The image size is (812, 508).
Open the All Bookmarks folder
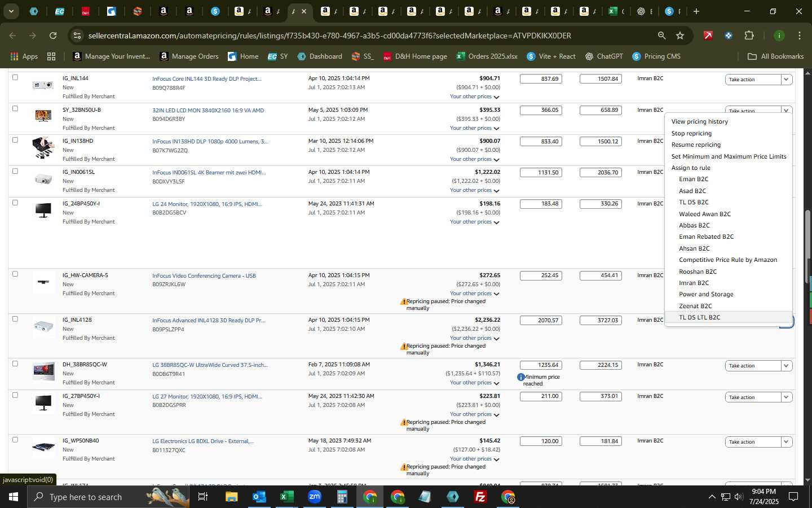pos(775,56)
